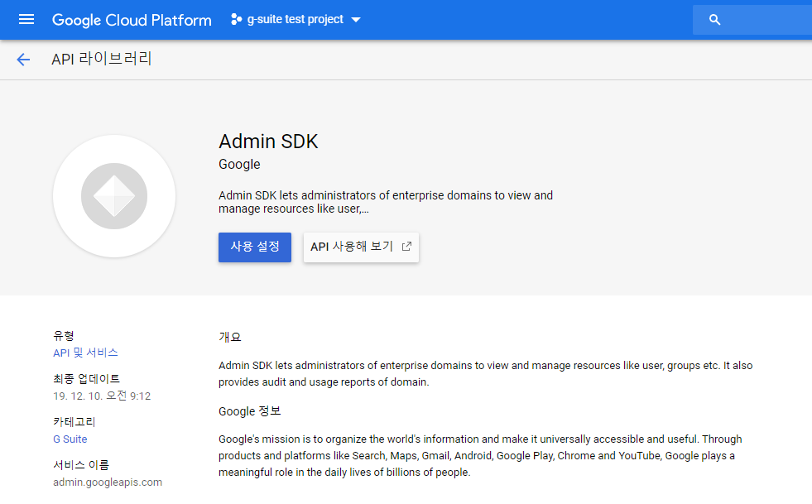Click the overview paragraph about enterprise domains
Viewport: 812px width, 504px height.
tap(485, 373)
